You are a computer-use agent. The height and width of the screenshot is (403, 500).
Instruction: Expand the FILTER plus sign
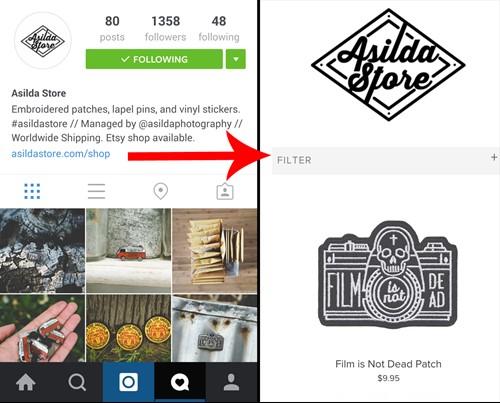(494, 157)
